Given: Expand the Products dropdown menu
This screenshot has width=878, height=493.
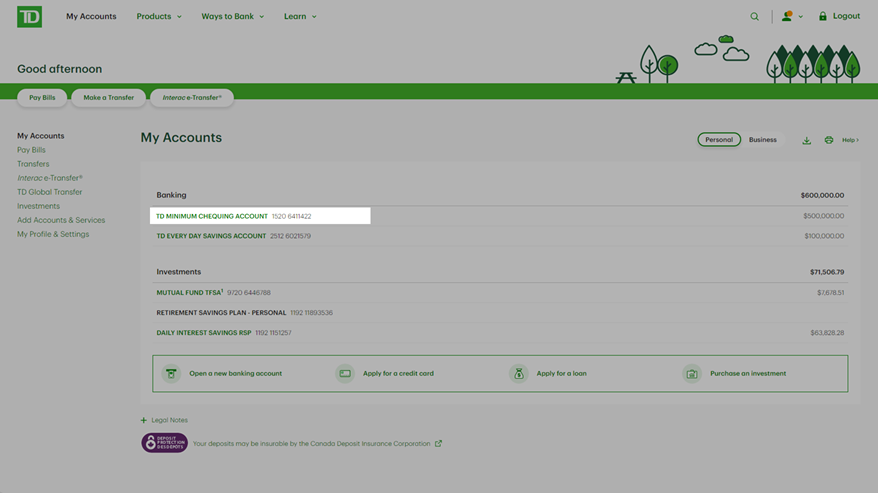Looking at the screenshot, I should (159, 17).
